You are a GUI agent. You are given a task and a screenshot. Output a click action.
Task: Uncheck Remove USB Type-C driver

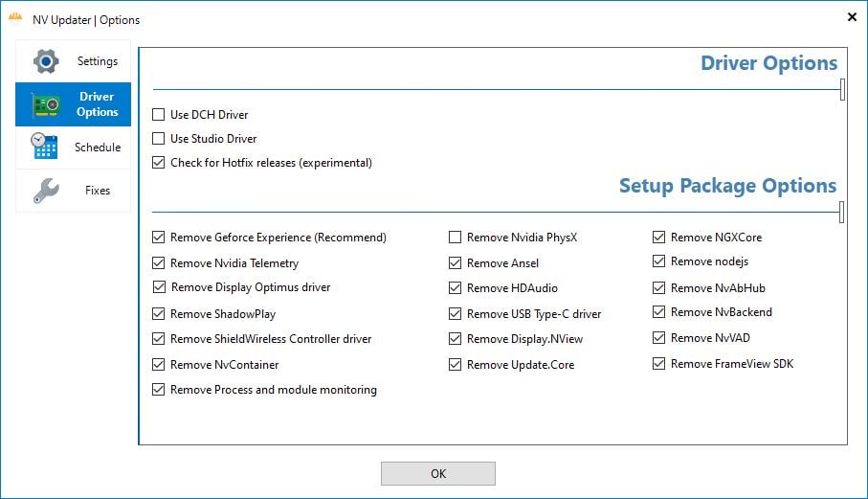[x=455, y=314]
